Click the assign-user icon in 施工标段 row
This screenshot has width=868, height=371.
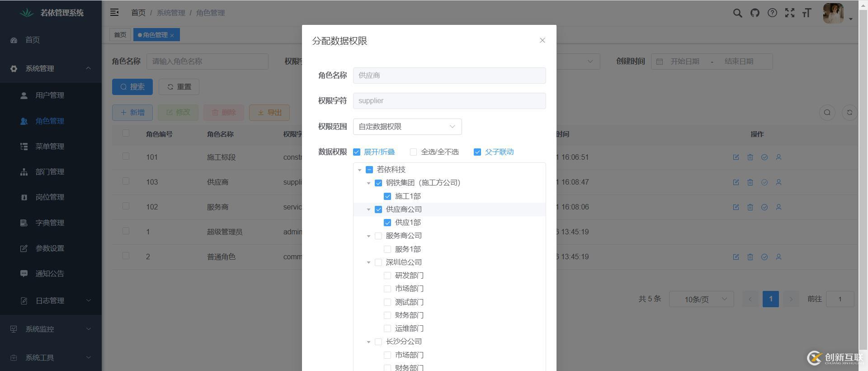(778, 157)
